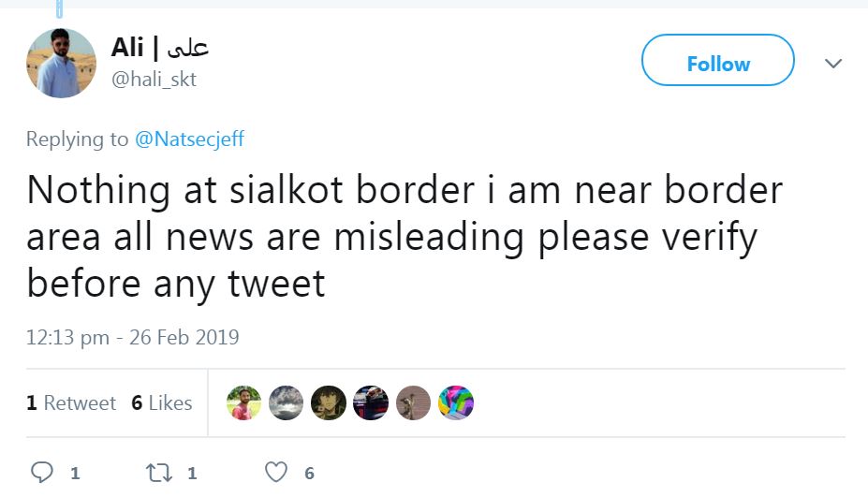Screen dimensions: 868x497
Task: Open Ali's profile picture
Action: coord(61,64)
